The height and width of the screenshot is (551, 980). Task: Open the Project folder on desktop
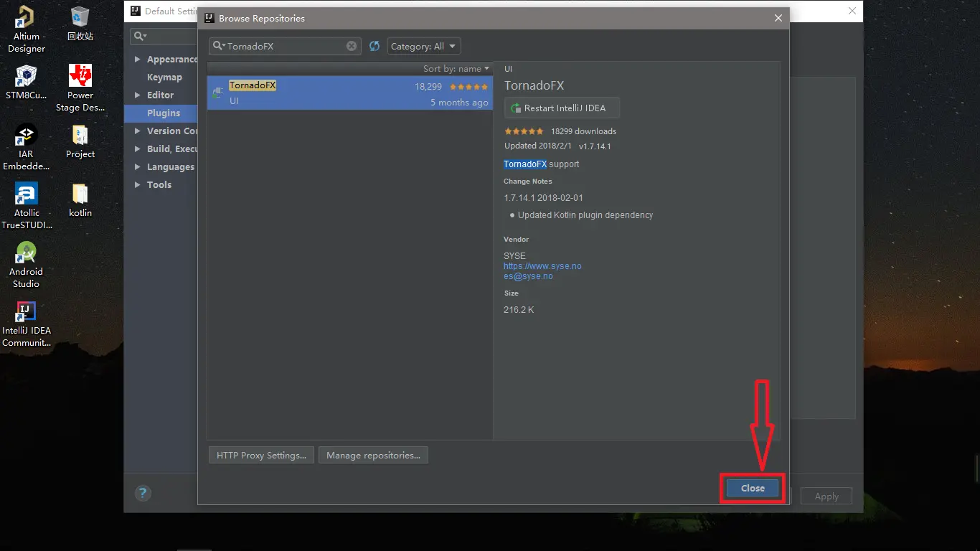(x=80, y=141)
